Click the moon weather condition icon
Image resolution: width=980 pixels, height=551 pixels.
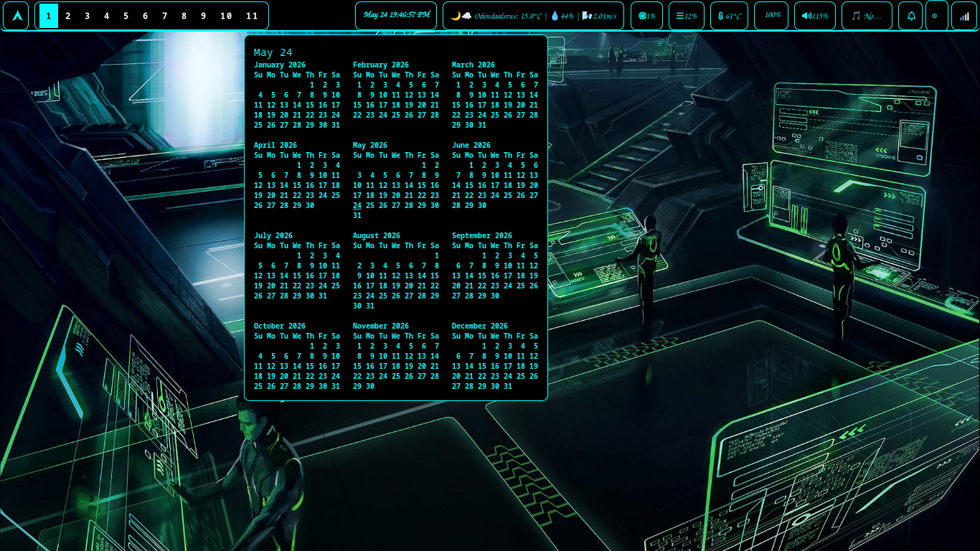point(456,16)
